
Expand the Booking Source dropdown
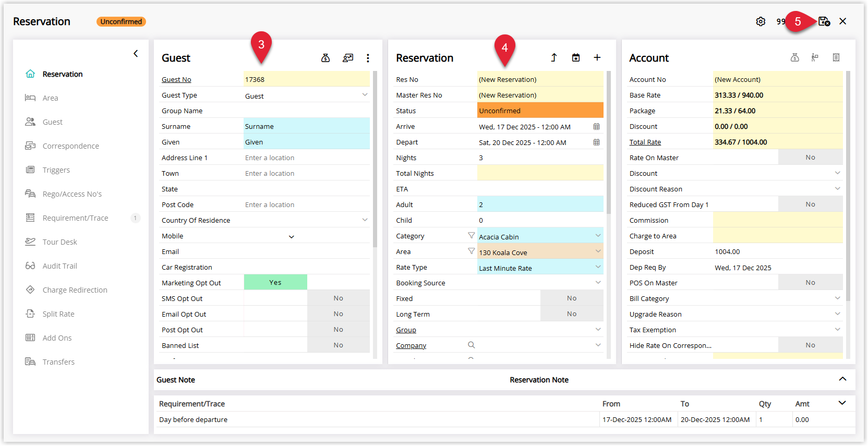tap(598, 283)
